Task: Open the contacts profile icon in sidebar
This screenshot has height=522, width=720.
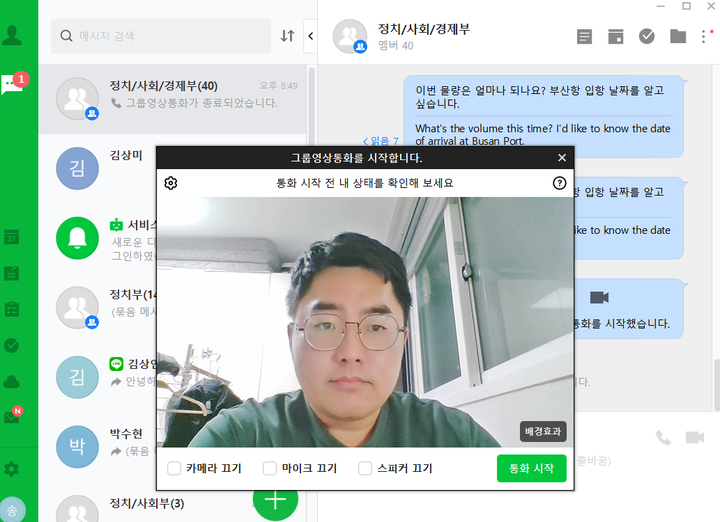Action: pos(12,35)
